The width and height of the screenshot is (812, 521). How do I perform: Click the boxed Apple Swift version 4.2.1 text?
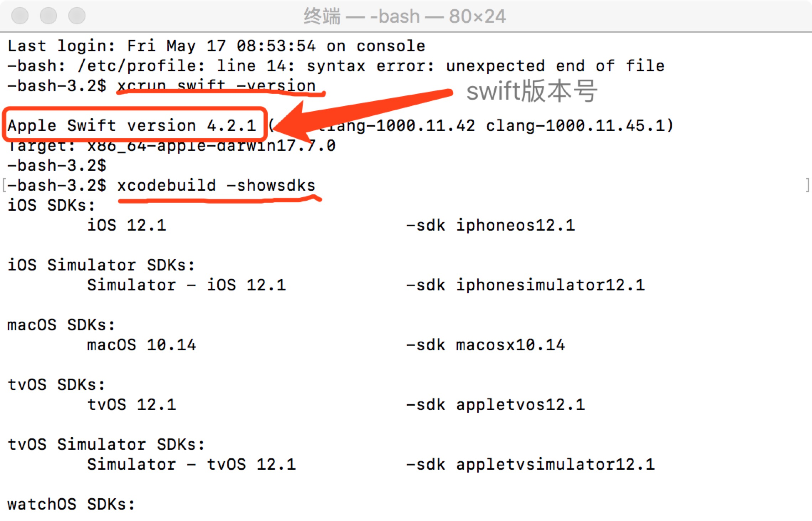[x=132, y=126]
